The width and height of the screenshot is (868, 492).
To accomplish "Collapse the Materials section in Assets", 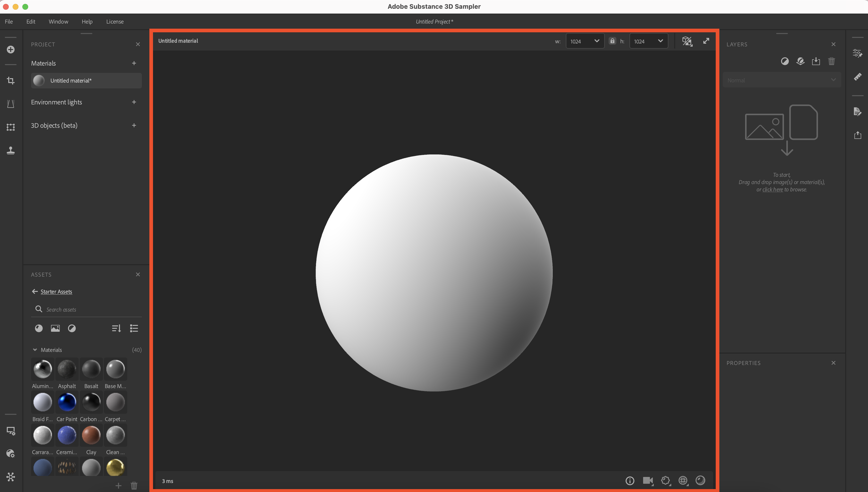I will pyautogui.click(x=35, y=350).
